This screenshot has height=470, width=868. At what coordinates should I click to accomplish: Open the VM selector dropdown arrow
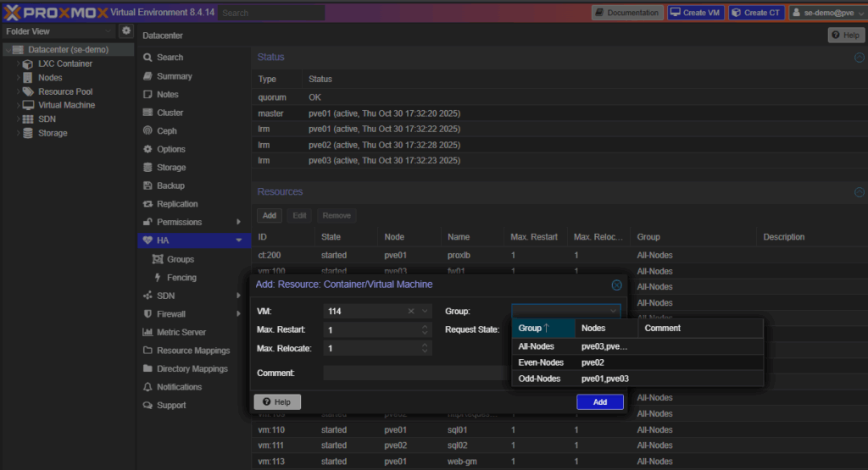coord(425,312)
